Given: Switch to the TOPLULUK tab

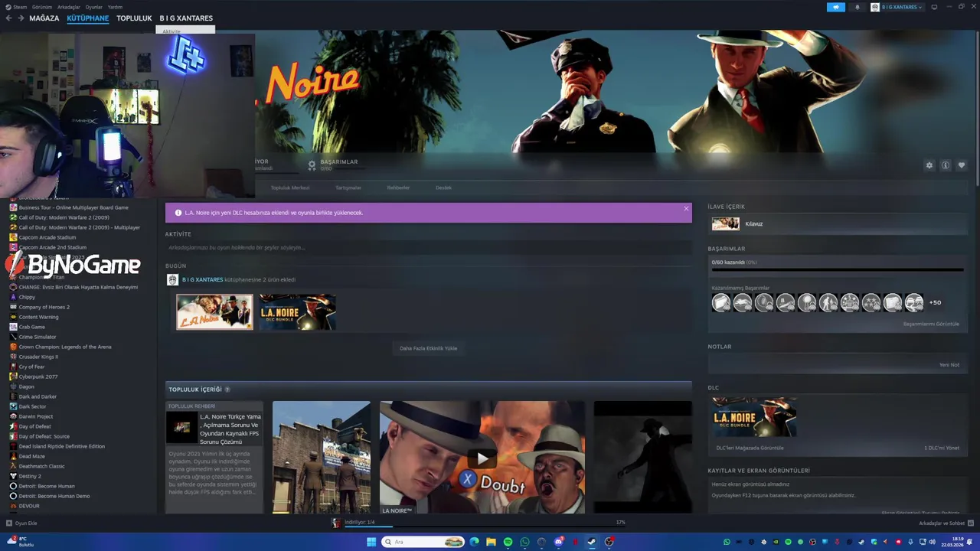Looking at the screenshot, I should [x=134, y=18].
